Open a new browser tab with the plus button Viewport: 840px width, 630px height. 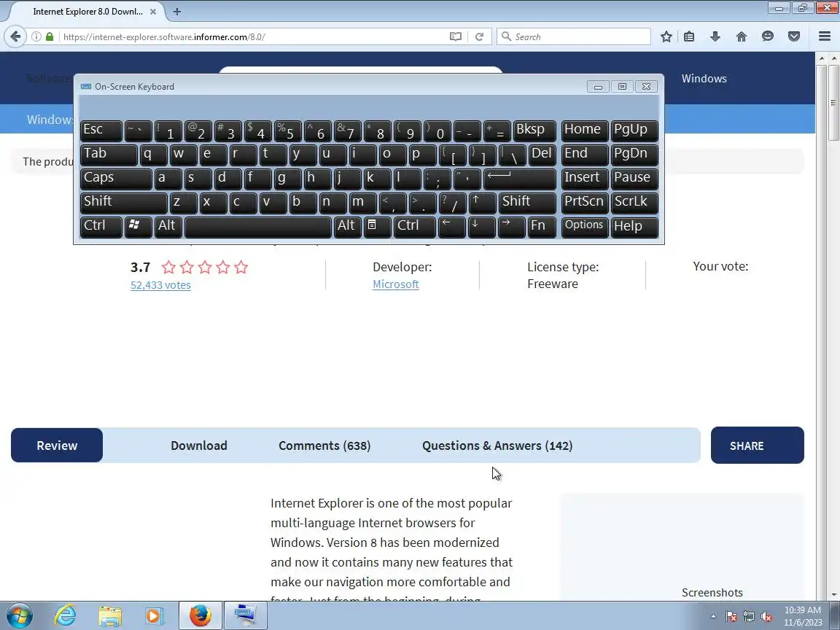tap(176, 11)
